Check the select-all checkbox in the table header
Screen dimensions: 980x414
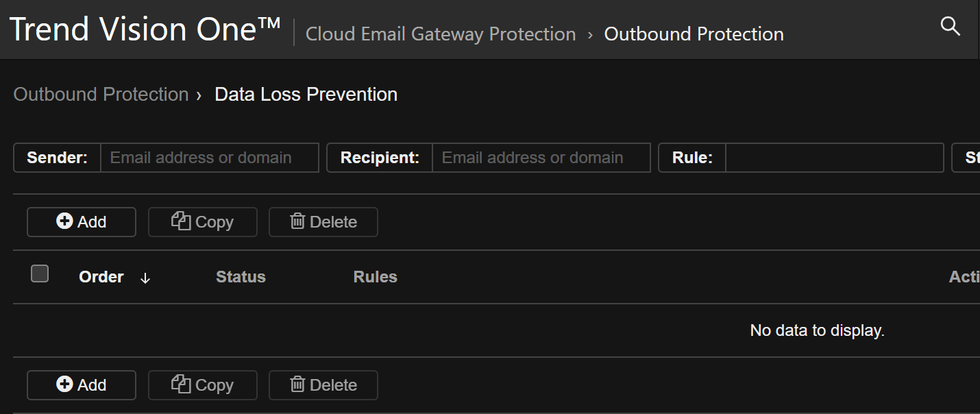click(x=40, y=274)
